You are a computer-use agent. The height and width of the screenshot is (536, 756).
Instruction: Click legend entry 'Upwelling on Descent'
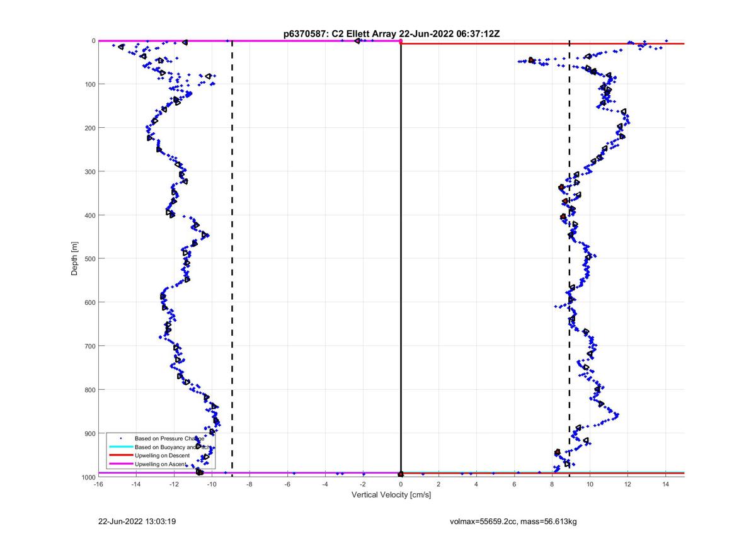[162, 455]
